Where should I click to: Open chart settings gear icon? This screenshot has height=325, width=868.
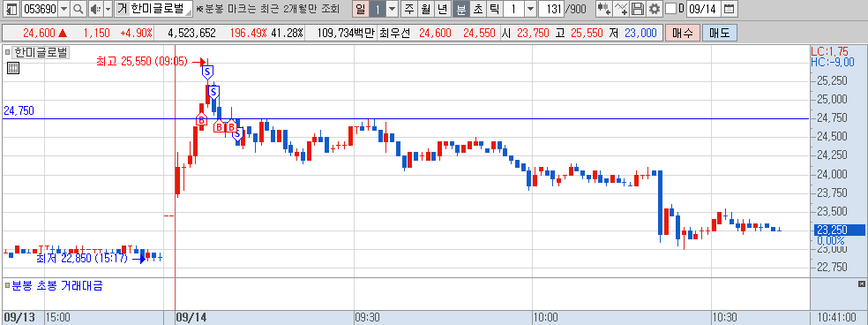pos(655,9)
